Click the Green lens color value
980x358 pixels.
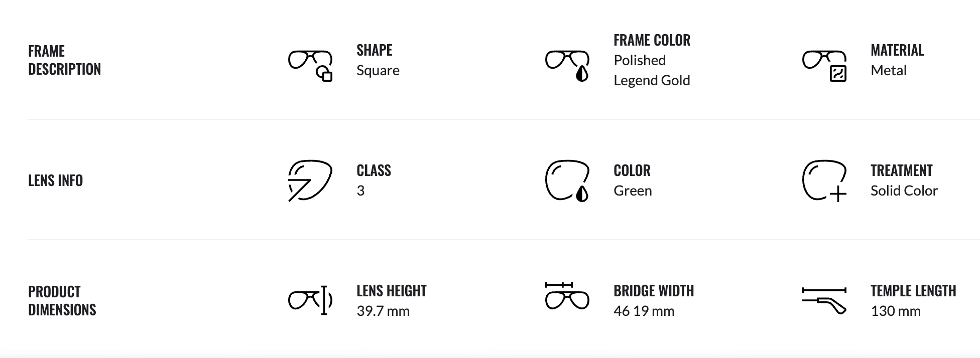click(x=633, y=191)
